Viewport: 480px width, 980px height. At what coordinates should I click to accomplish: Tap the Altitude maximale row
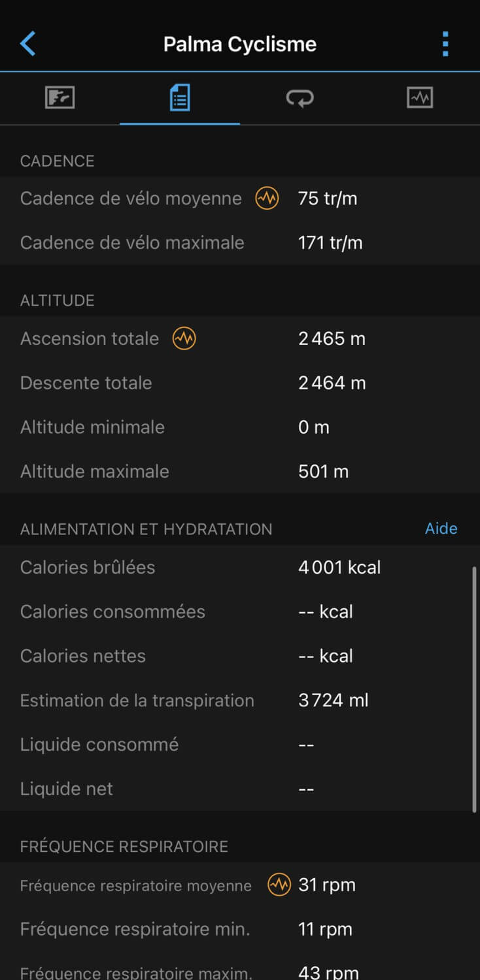coord(235,471)
